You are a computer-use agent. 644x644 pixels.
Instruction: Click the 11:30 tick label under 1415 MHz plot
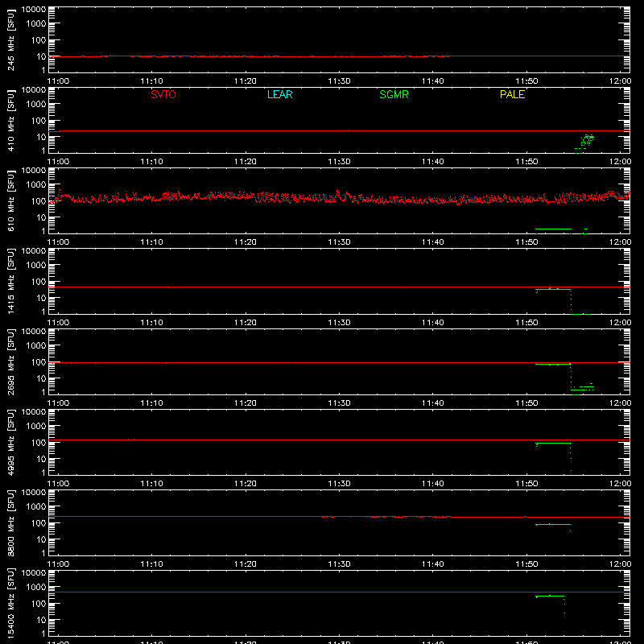[339, 323]
